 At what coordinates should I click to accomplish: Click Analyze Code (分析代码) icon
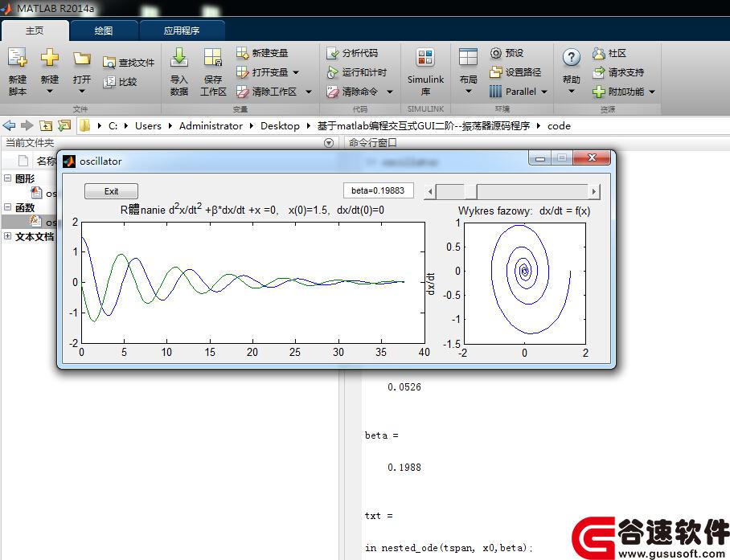[332, 53]
